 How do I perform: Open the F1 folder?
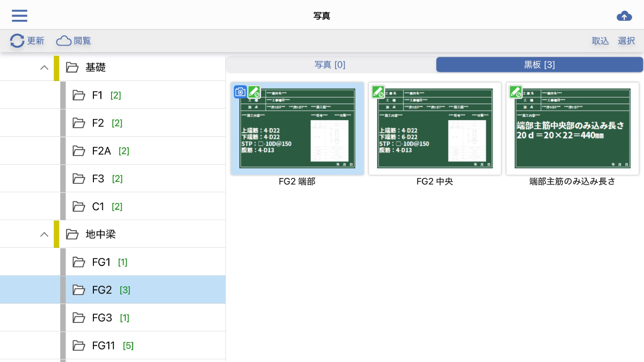tap(97, 95)
